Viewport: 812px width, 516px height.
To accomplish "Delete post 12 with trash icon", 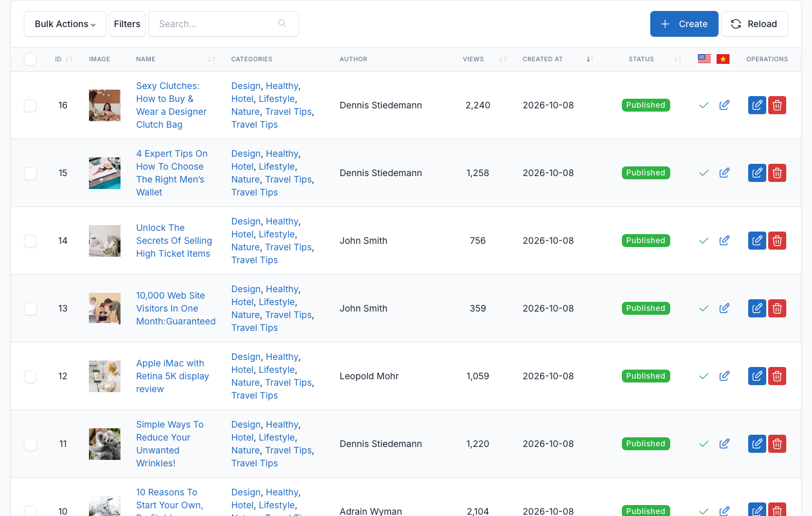I will 777,376.
